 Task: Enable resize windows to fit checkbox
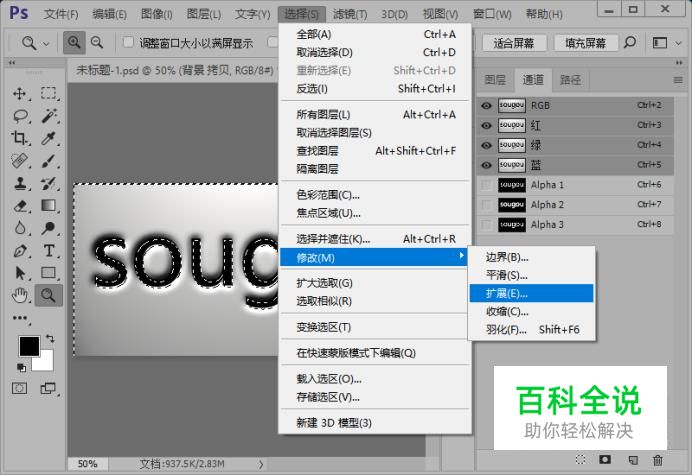tap(128, 42)
